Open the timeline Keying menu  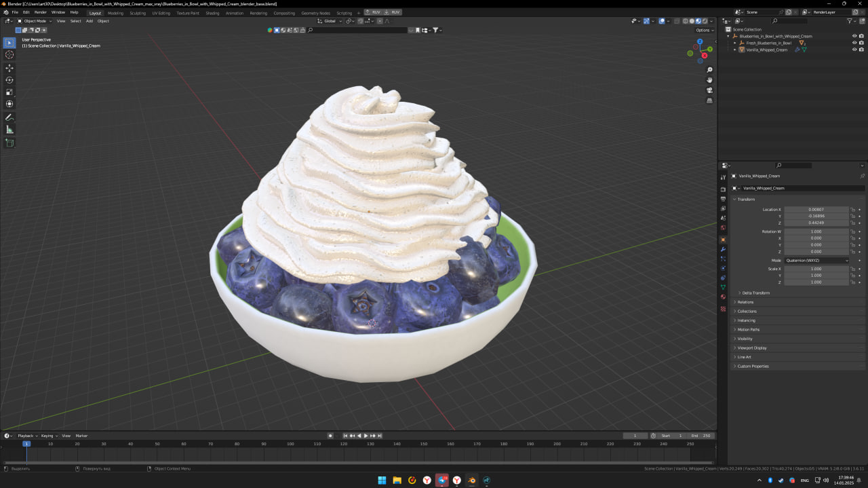pyautogui.click(x=48, y=436)
